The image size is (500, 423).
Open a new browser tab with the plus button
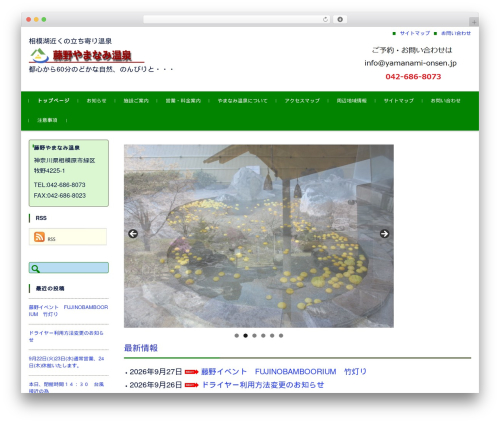[474, 22]
